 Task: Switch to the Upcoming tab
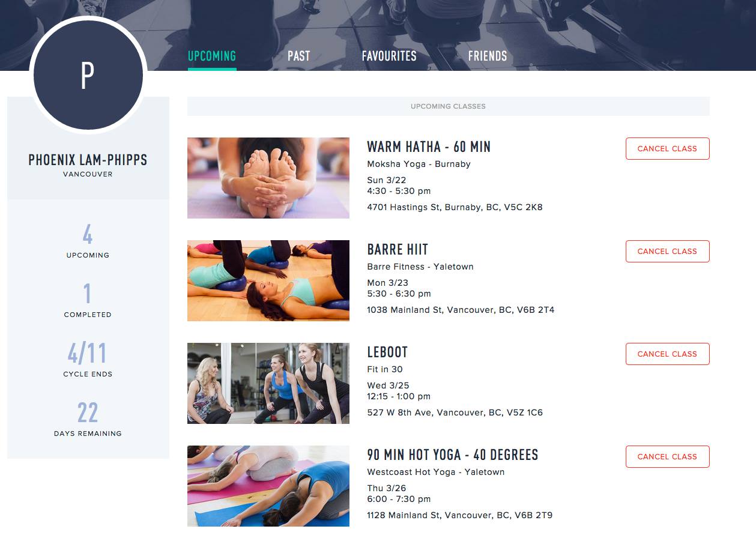(212, 56)
